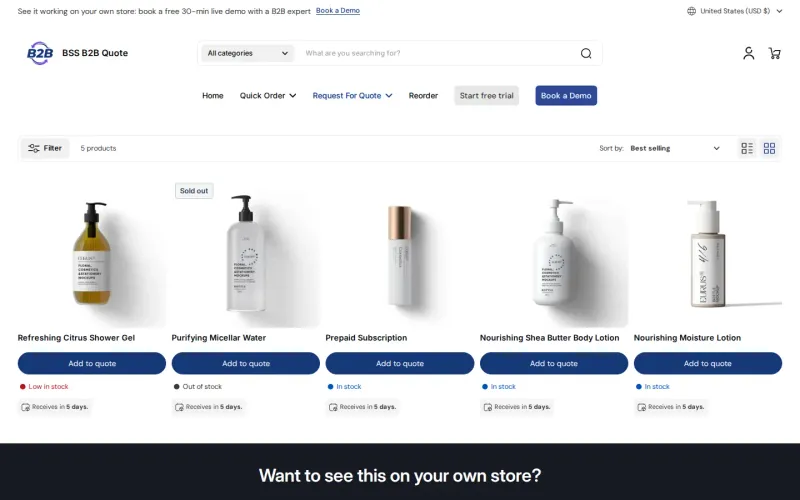The height and width of the screenshot is (500, 800).
Task: Open the Purifying Micellar Water title link
Action: pyautogui.click(x=219, y=338)
